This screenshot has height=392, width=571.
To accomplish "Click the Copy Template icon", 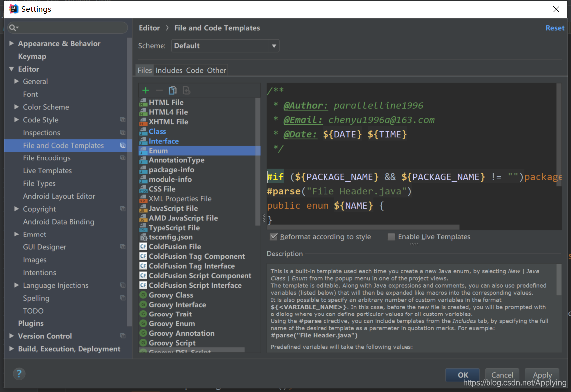I will pos(172,90).
